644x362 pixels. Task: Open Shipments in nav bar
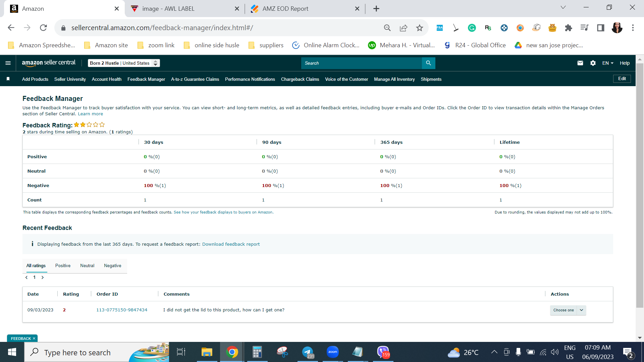pos(431,79)
